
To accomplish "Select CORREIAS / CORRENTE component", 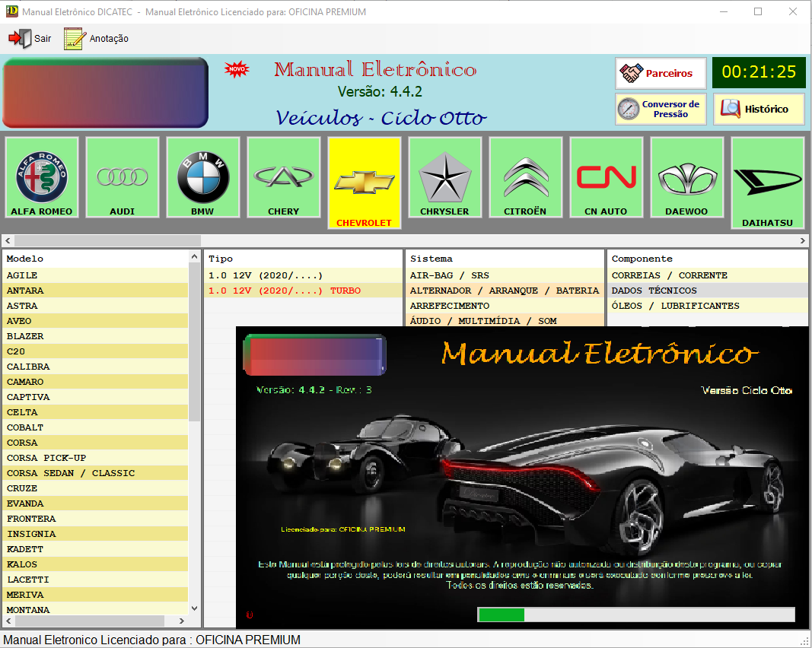I will click(708, 275).
